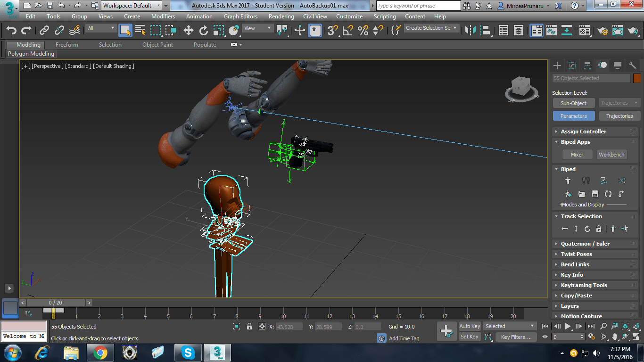Viewport: 644px width, 362px height.
Task: Open the Utilities panel wrench tab
Action: pos(633,66)
